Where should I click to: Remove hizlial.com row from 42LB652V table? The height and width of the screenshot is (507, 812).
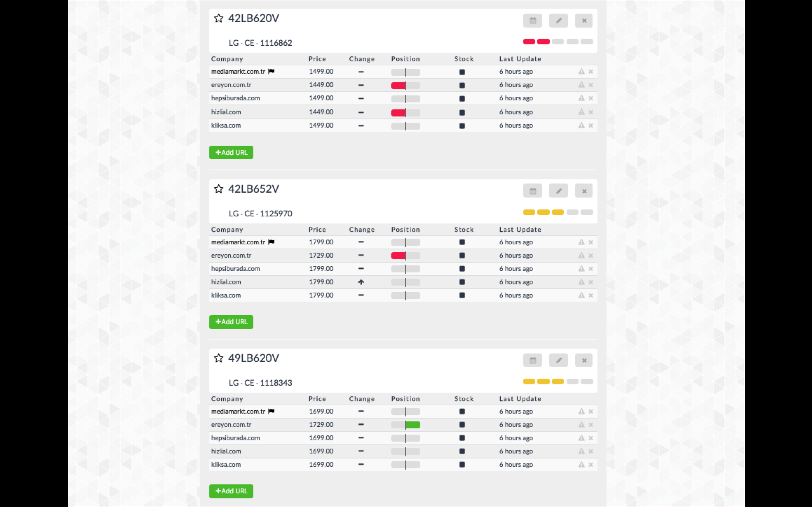[591, 282]
